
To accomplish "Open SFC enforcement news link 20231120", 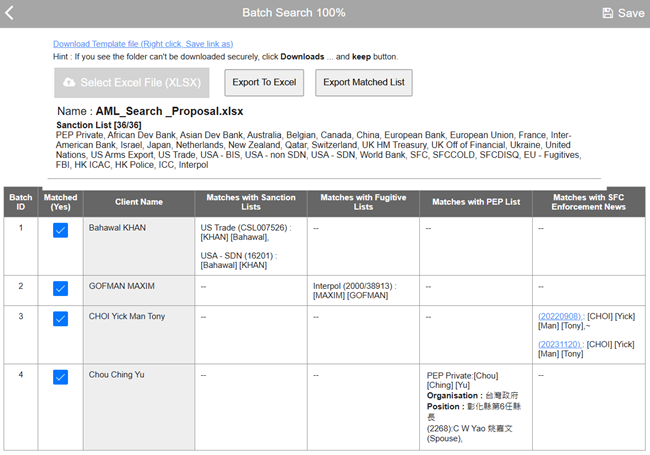I will [559, 344].
